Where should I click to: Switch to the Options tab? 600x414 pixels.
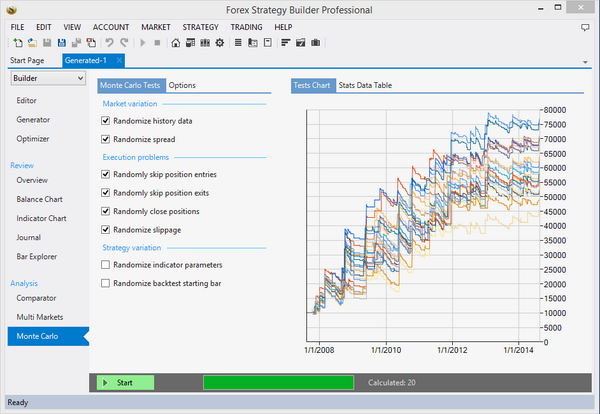(182, 85)
